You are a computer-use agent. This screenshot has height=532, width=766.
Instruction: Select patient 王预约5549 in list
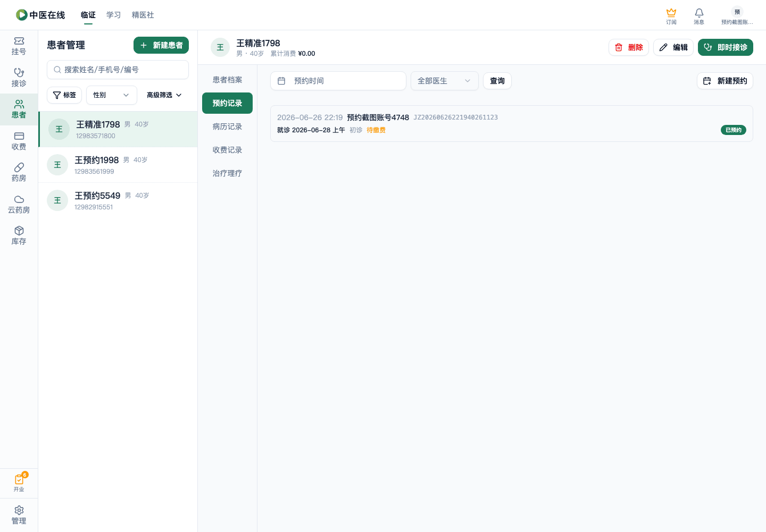tap(118, 200)
